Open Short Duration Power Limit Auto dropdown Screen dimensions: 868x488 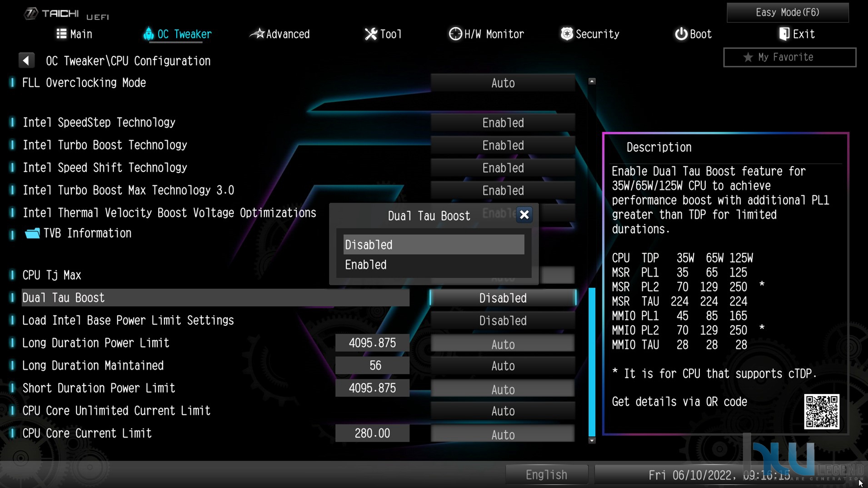[x=503, y=389]
